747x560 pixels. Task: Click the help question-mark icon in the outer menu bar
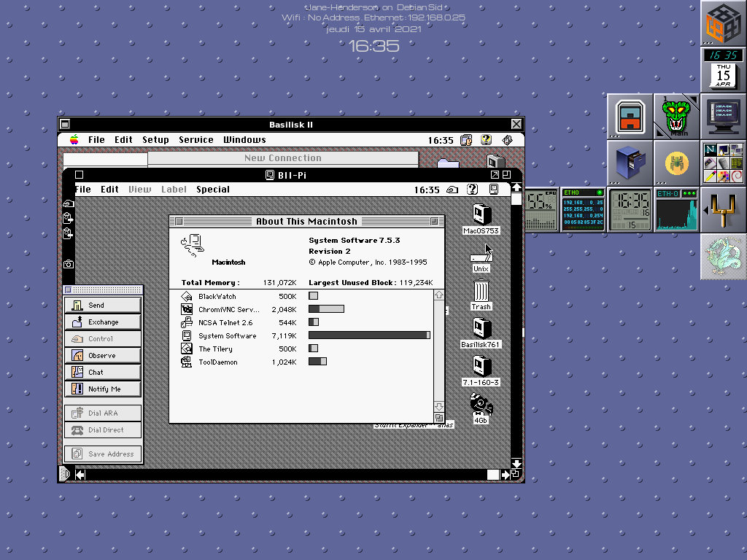click(x=486, y=139)
